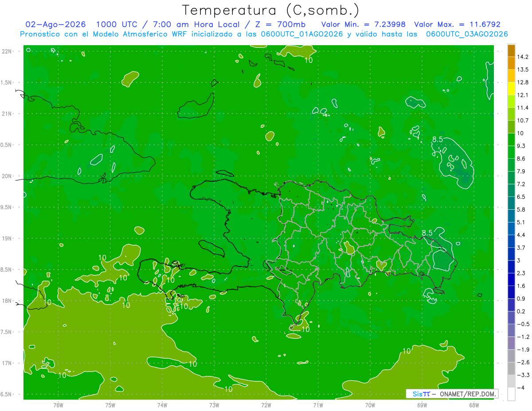Viewport: 532px width, 411px height.
Task: Click the title 'Temperatura (C,somb.)'
Action: (x=270, y=10)
